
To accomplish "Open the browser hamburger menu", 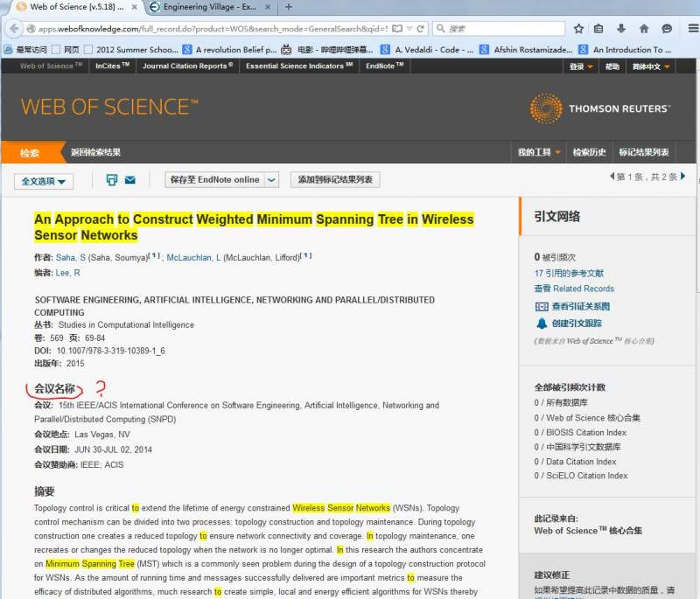I will pyautogui.click(x=693, y=29).
